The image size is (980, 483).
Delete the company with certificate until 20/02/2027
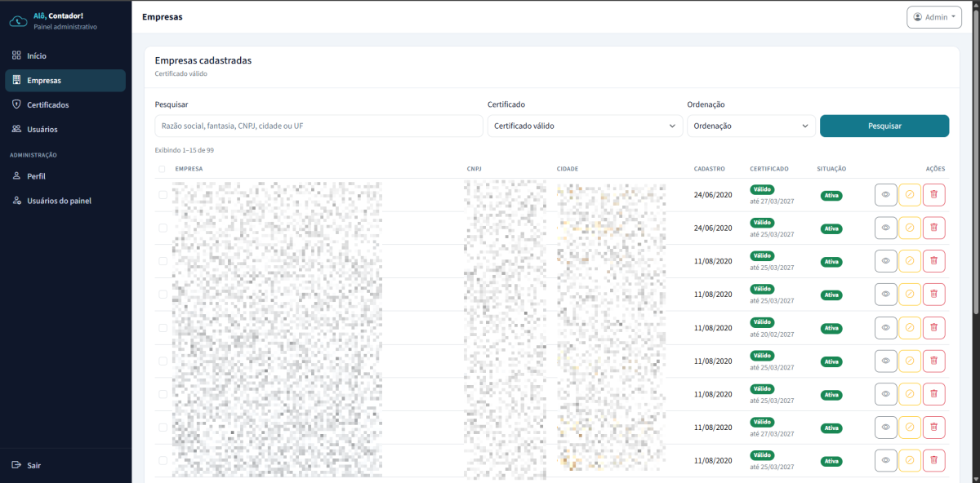coord(934,327)
